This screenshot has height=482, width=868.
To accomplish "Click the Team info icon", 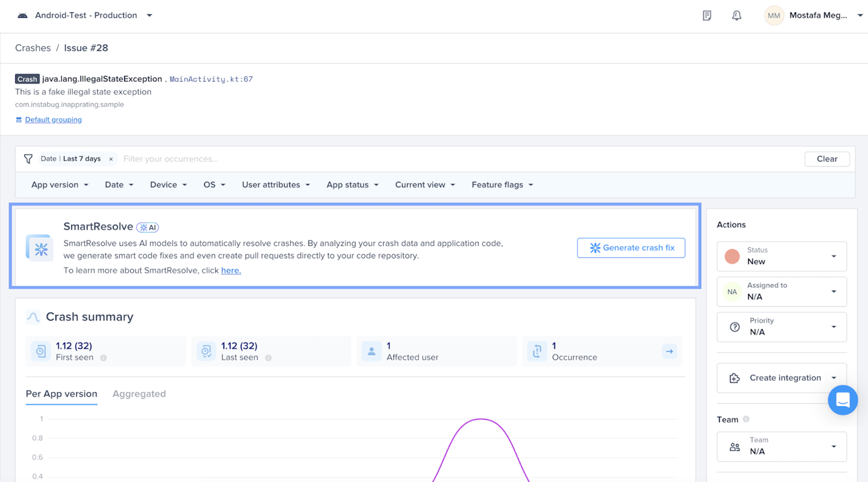I will (746, 419).
